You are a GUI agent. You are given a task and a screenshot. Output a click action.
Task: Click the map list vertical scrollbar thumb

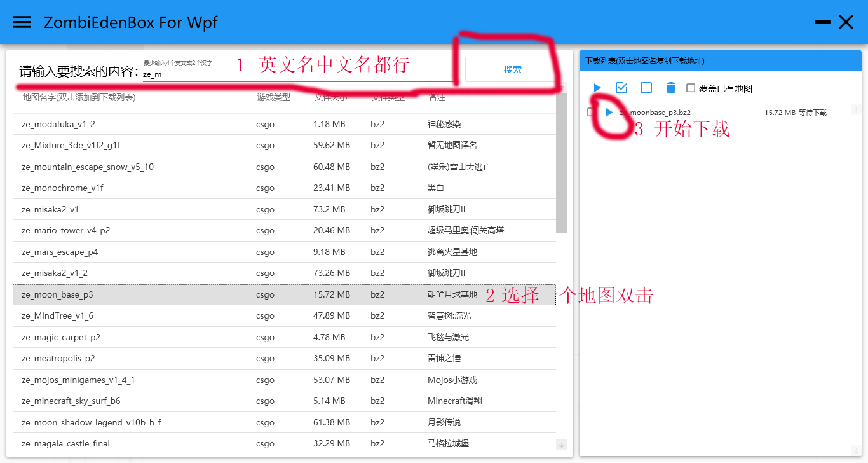click(x=561, y=165)
